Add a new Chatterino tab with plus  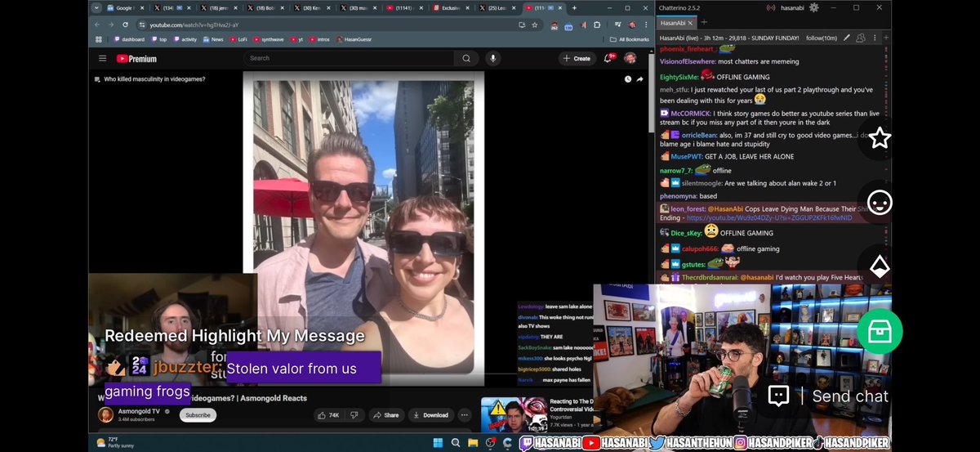tap(704, 22)
